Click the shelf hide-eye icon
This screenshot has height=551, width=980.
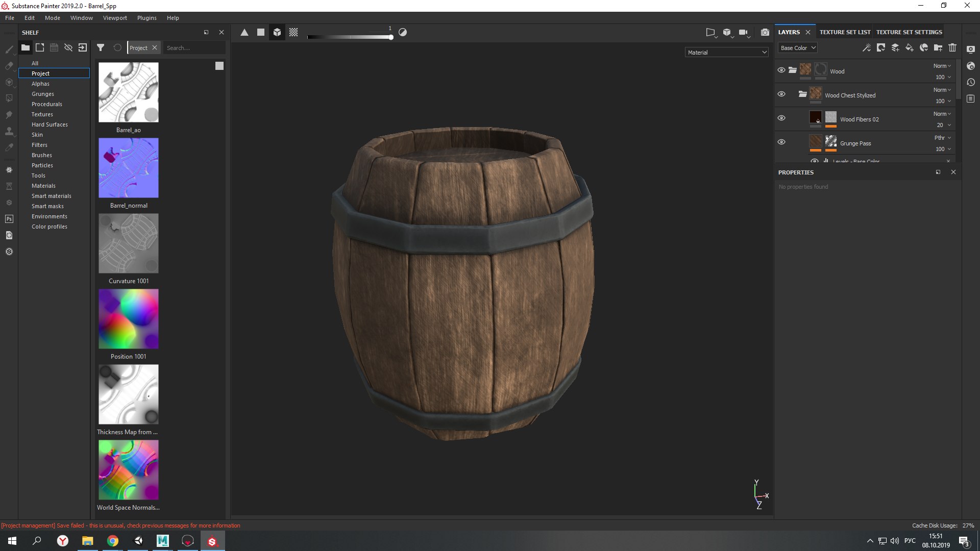tap(68, 47)
